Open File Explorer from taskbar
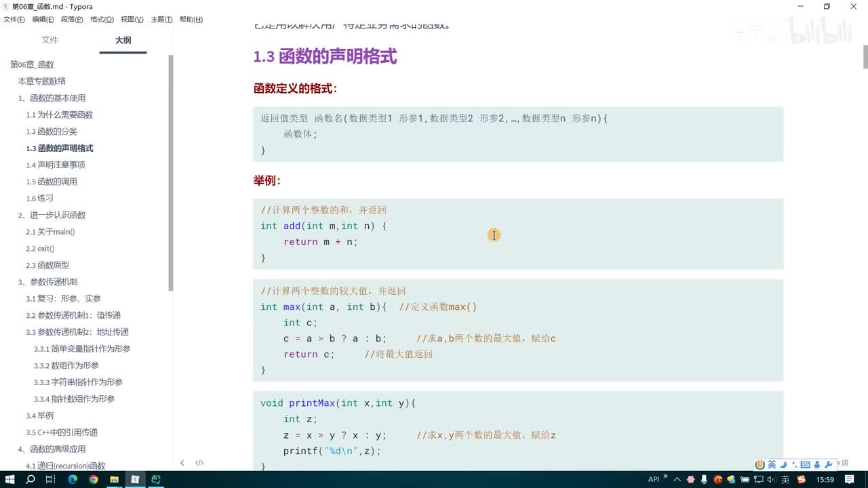 [x=114, y=479]
